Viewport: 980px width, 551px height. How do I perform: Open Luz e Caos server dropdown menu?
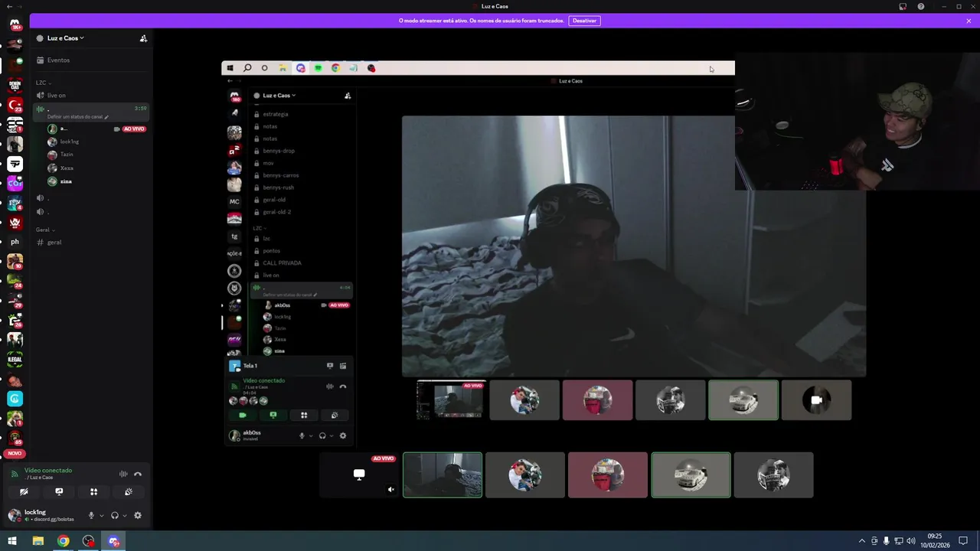66,38
